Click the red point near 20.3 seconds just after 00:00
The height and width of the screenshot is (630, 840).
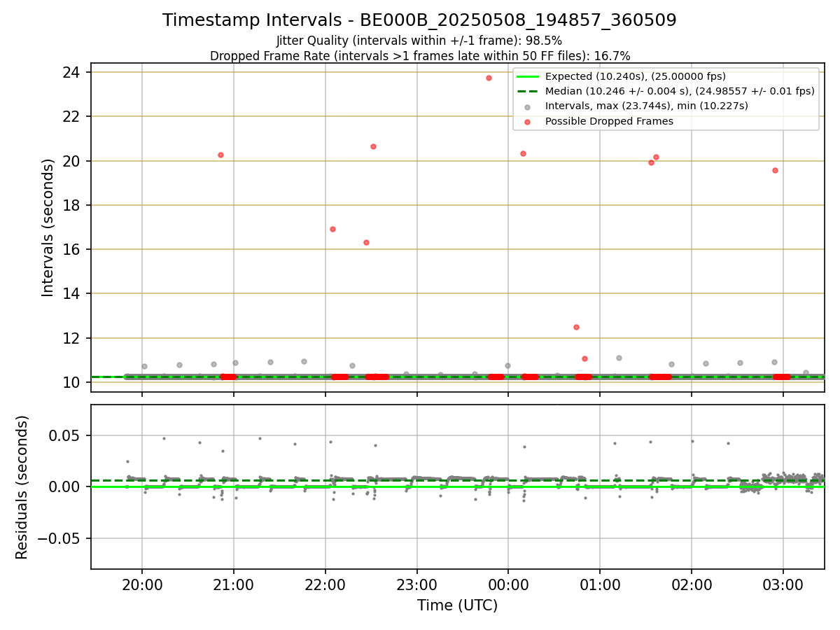(523, 153)
